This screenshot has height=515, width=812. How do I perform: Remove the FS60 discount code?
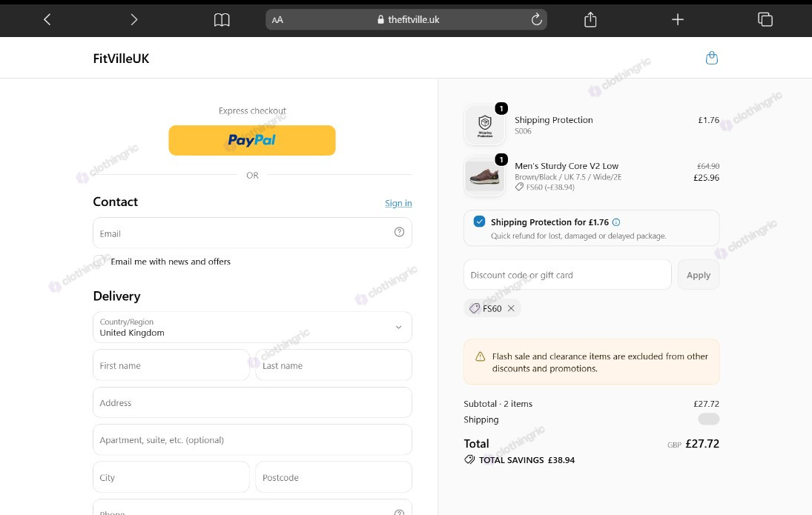tap(511, 308)
